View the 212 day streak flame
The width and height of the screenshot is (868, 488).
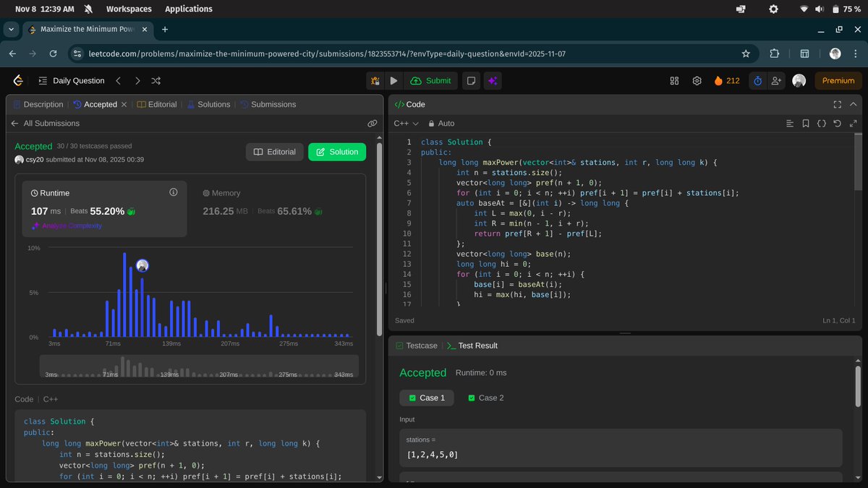click(x=727, y=81)
